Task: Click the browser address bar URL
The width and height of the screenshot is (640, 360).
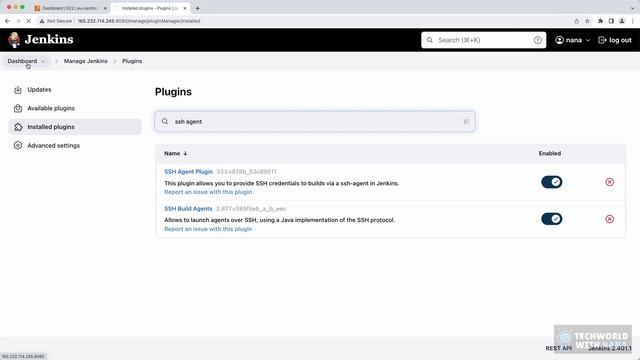Action: click(139, 21)
